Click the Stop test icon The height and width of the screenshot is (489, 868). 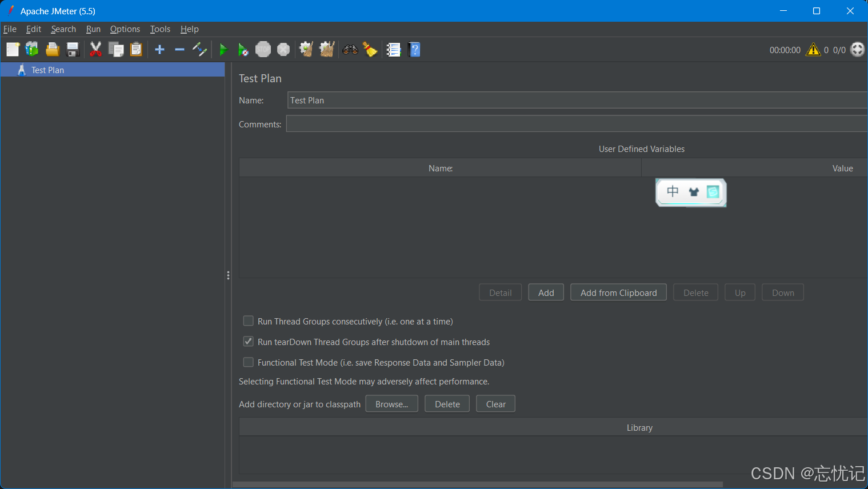263,50
